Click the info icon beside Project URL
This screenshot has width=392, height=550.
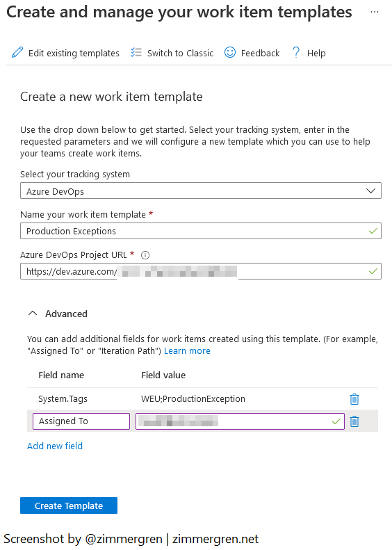pyautogui.click(x=145, y=255)
